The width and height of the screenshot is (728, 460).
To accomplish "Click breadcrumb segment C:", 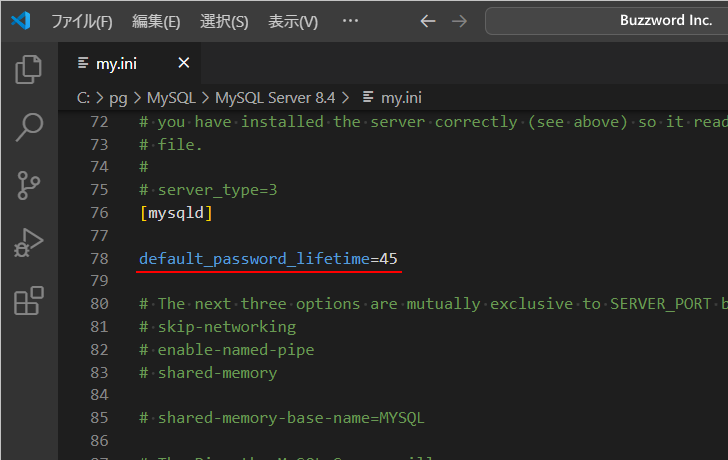I will coord(83,98).
